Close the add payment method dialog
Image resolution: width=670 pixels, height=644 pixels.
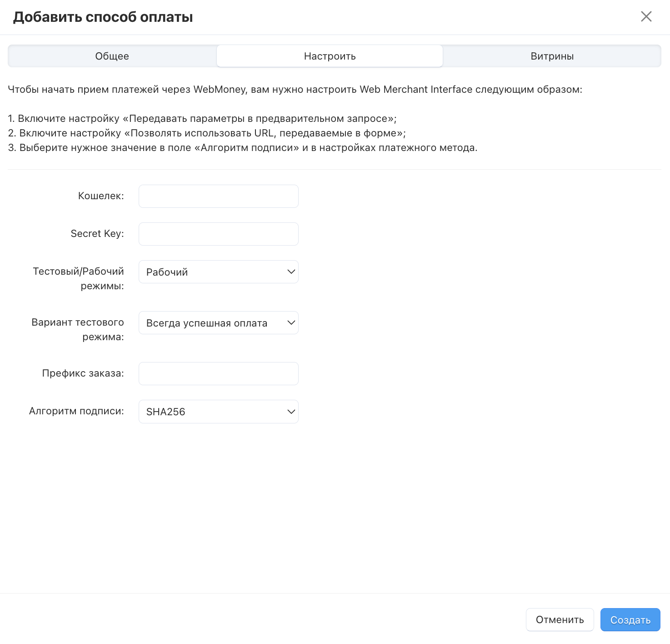click(646, 17)
